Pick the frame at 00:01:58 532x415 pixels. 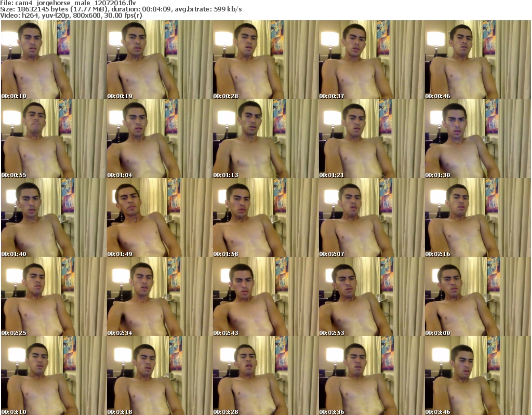[265, 218]
